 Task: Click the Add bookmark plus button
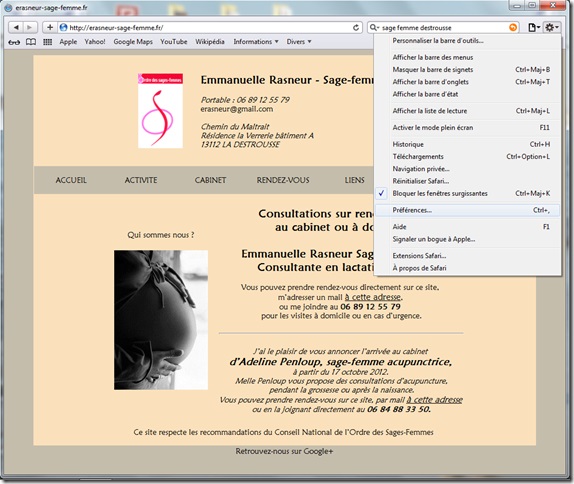tap(50, 27)
